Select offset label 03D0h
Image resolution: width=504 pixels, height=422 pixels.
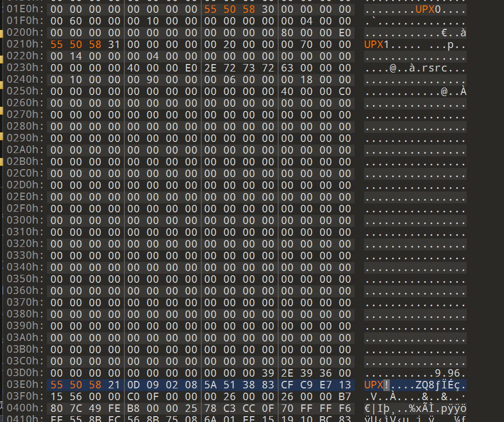[25, 373]
